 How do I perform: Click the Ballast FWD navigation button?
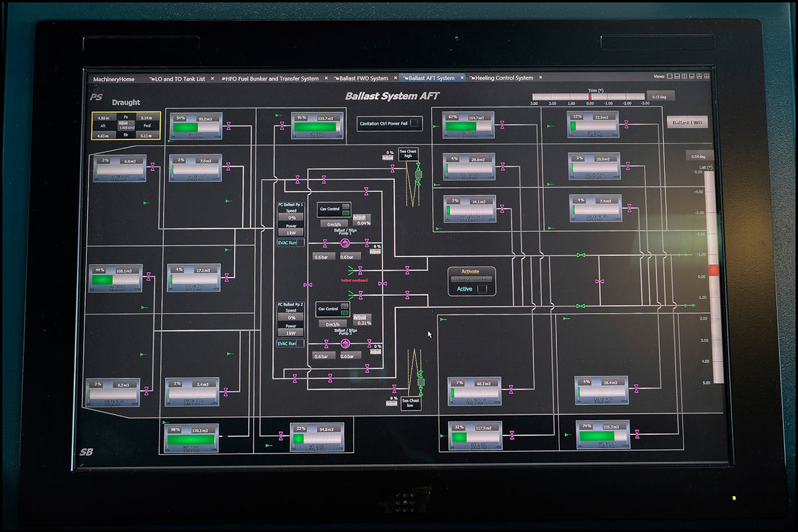click(x=687, y=122)
